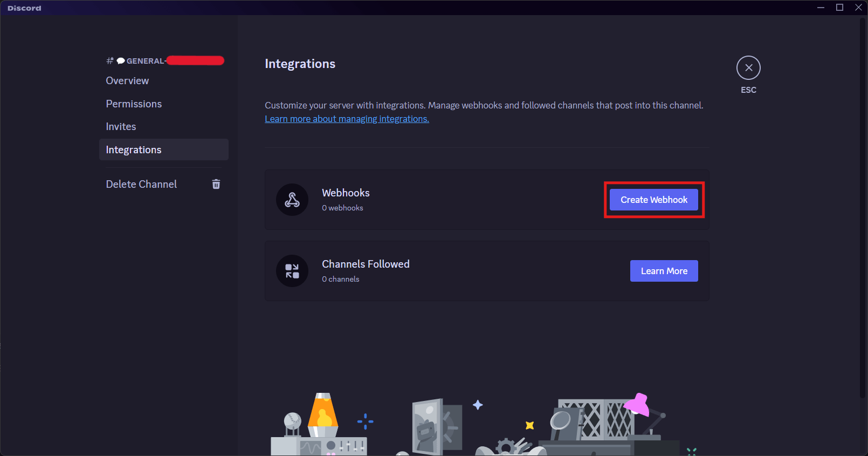
Task: Click the Webhooks heading text
Action: pyautogui.click(x=346, y=193)
